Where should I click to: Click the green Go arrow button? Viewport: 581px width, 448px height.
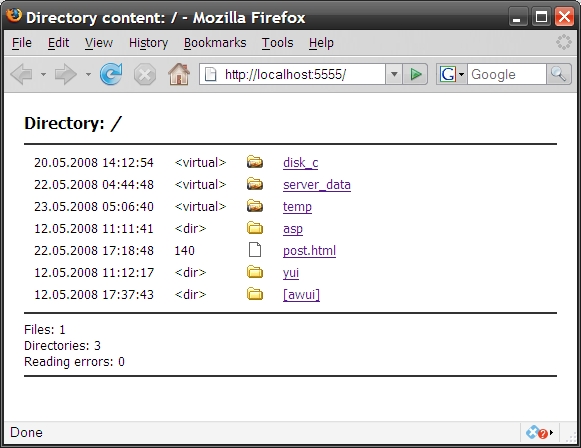point(415,74)
